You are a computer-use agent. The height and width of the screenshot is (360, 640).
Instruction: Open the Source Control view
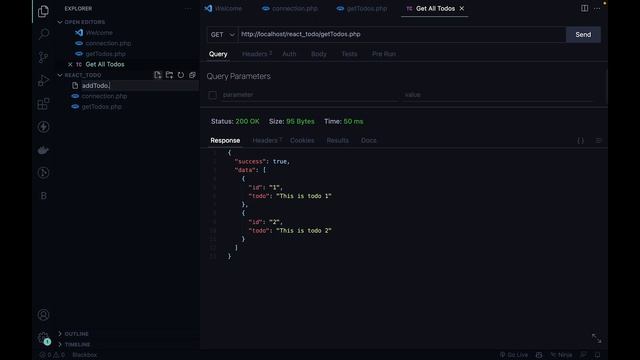pos(43,57)
